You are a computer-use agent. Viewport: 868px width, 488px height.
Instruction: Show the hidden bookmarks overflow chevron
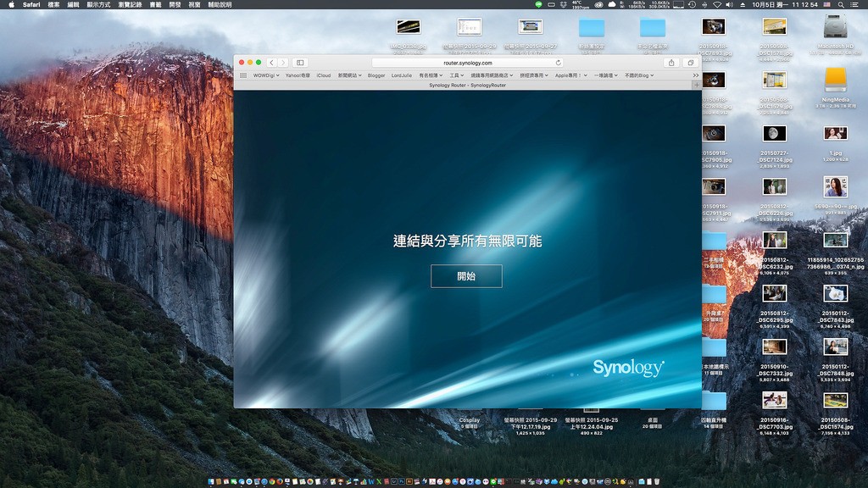pos(696,75)
